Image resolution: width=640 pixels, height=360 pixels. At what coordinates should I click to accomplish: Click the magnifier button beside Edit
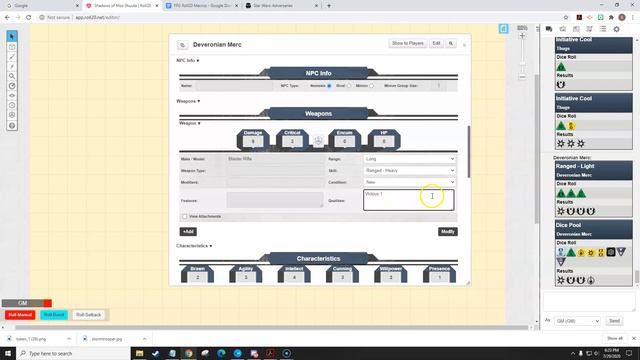coord(451,43)
